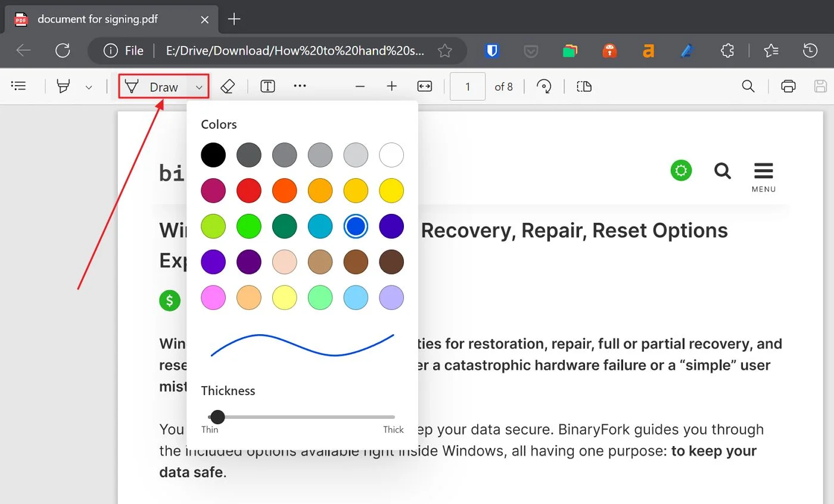
Task: Pick the lime green ink color
Action: (x=213, y=226)
